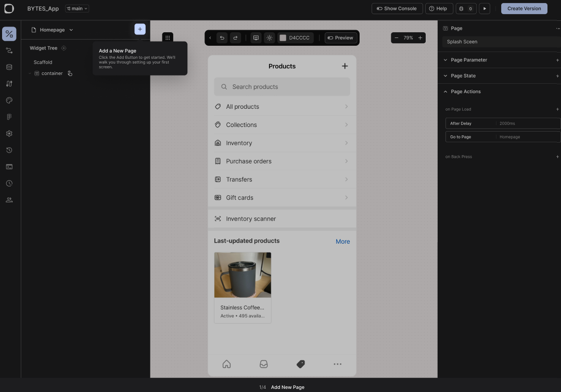Click Create Version
Image resolution: width=561 pixels, height=392 pixels.
tap(524, 9)
